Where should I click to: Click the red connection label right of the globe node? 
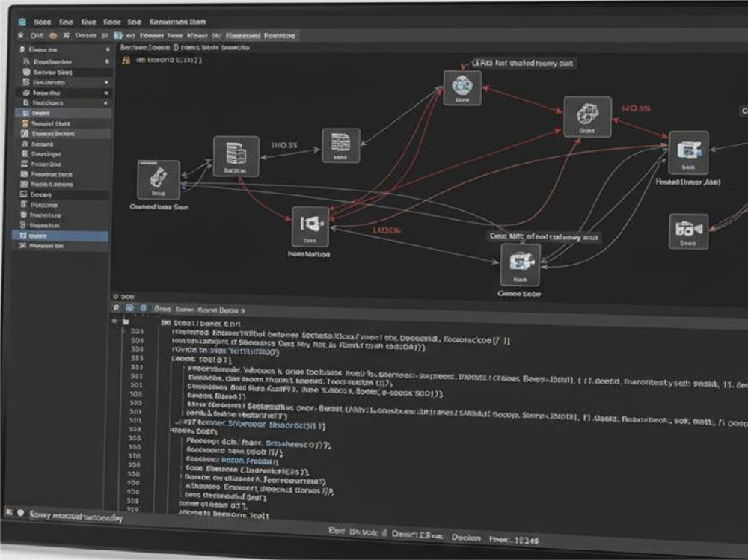click(636, 108)
